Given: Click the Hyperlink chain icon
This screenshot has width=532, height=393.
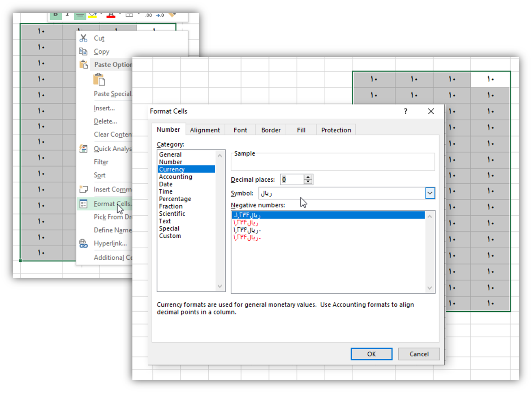Looking at the screenshot, I should pyautogui.click(x=83, y=243).
